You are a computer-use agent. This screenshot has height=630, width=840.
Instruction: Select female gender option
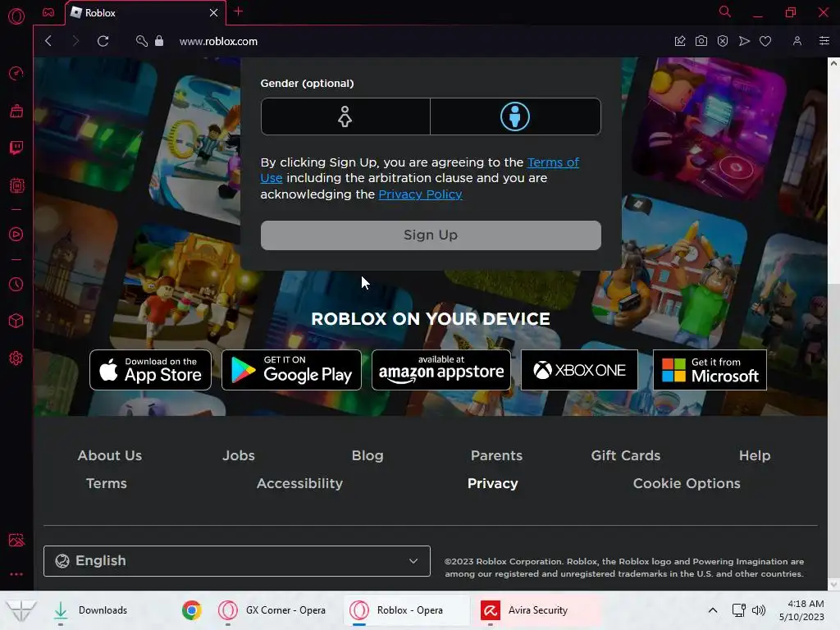345,116
